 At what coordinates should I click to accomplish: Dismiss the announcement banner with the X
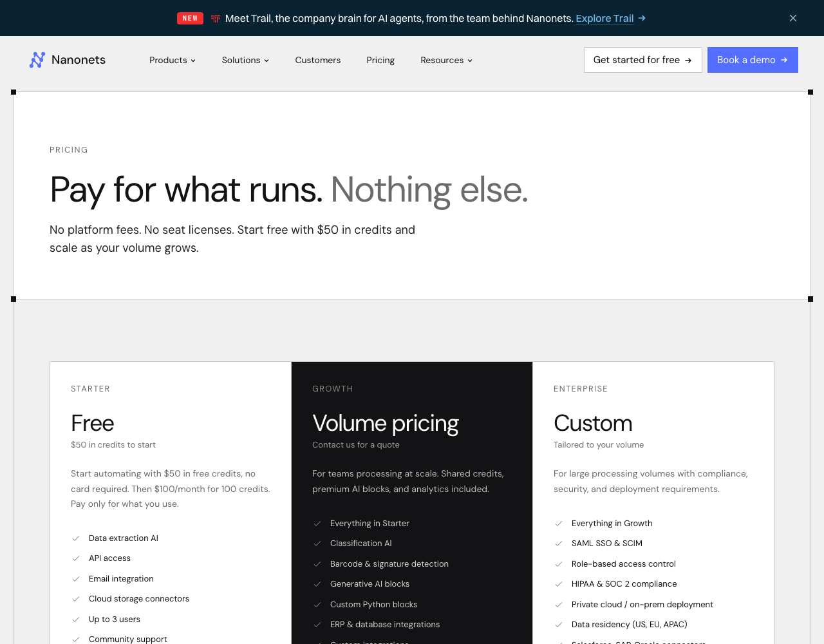pos(793,18)
